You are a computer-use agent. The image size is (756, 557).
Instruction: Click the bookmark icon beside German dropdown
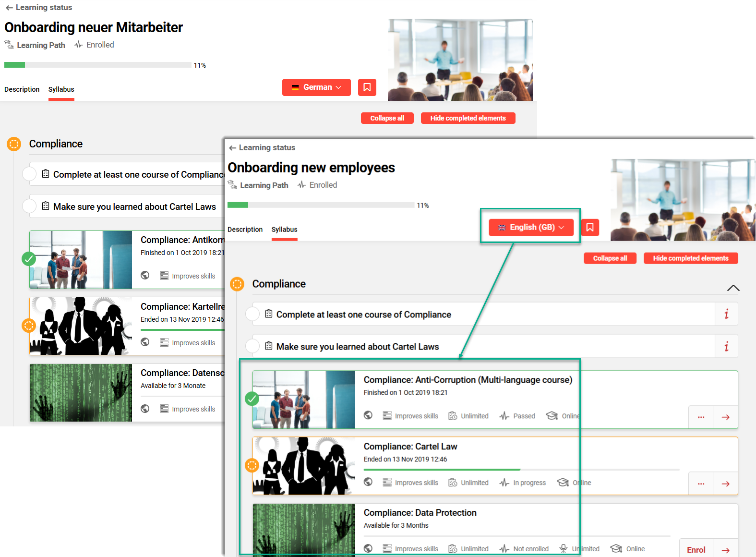367,87
